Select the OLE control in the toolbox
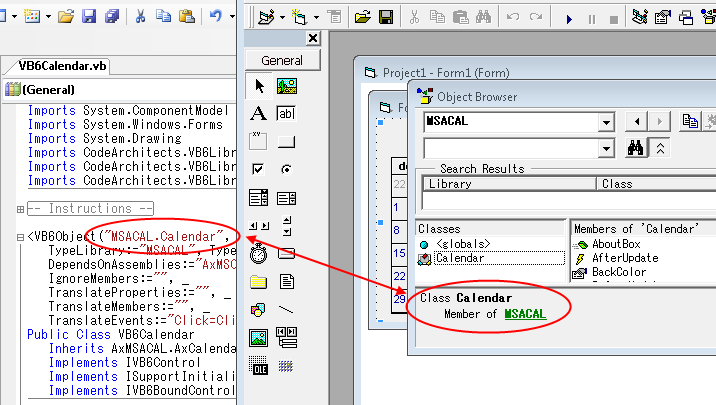Screen dimensions: 716x405 (x=258, y=366)
